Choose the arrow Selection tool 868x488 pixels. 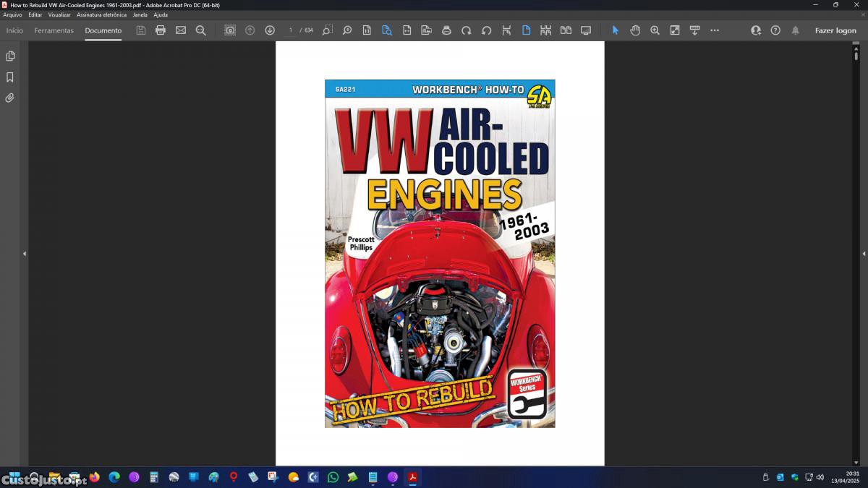[x=616, y=30]
